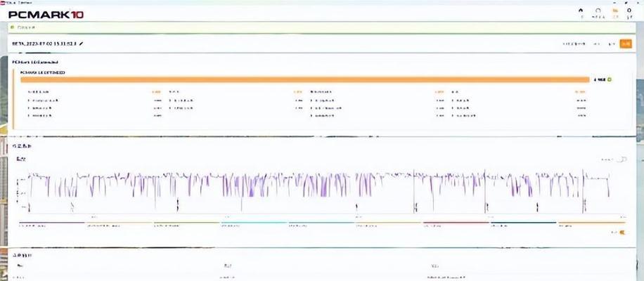Toggle the switch at the monitoring chart's top right

point(622,159)
